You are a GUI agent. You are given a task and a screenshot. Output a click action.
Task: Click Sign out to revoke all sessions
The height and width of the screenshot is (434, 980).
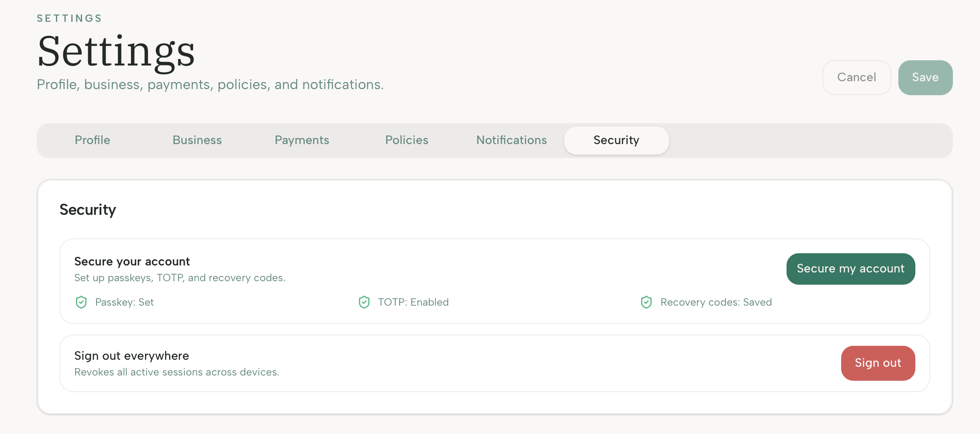click(x=878, y=363)
